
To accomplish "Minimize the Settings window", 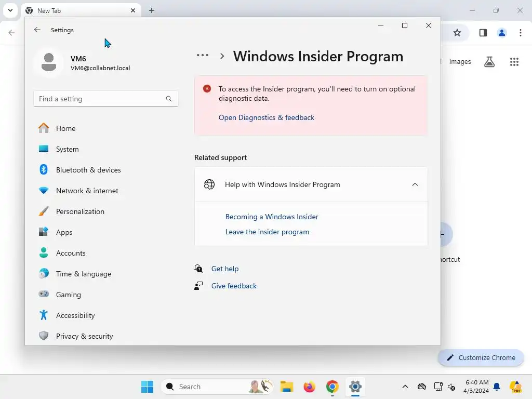I will (381, 25).
